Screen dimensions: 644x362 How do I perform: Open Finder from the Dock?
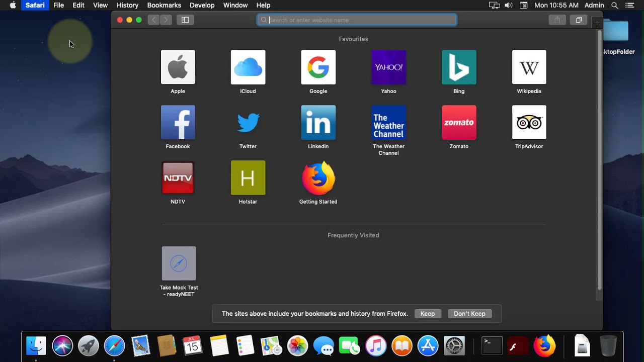coord(36,346)
